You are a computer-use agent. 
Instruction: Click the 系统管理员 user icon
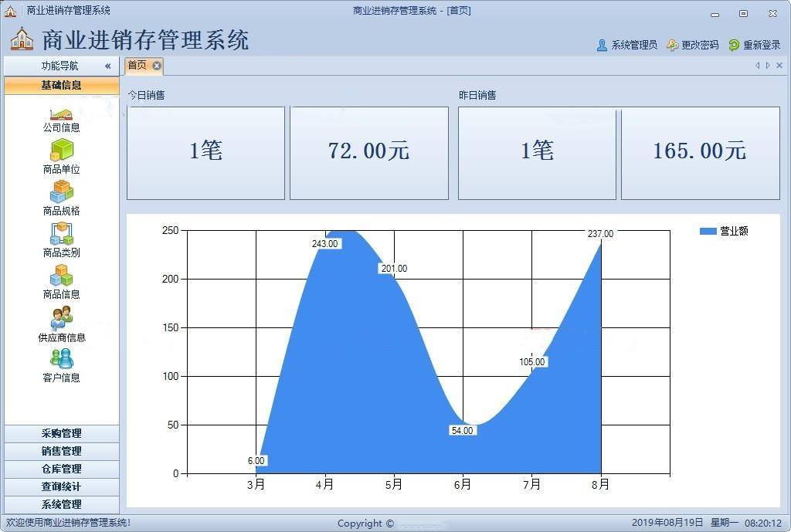(x=602, y=46)
